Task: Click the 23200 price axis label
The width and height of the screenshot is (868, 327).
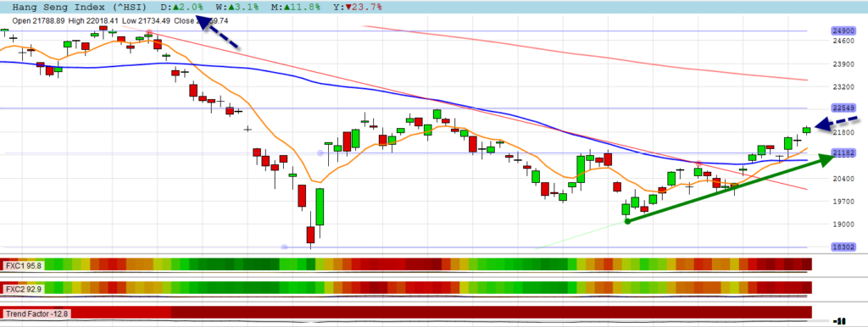Action: [x=843, y=87]
